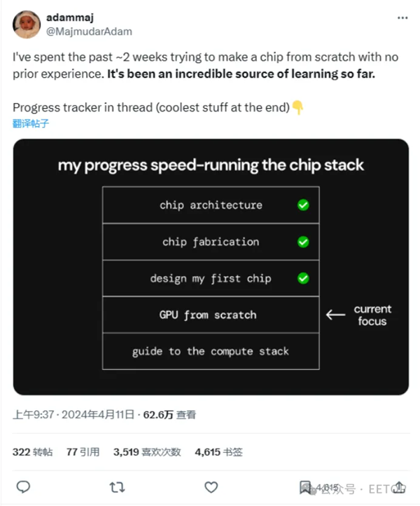Click the blue translate post link
The height and width of the screenshot is (506, 420).
(31, 123)
